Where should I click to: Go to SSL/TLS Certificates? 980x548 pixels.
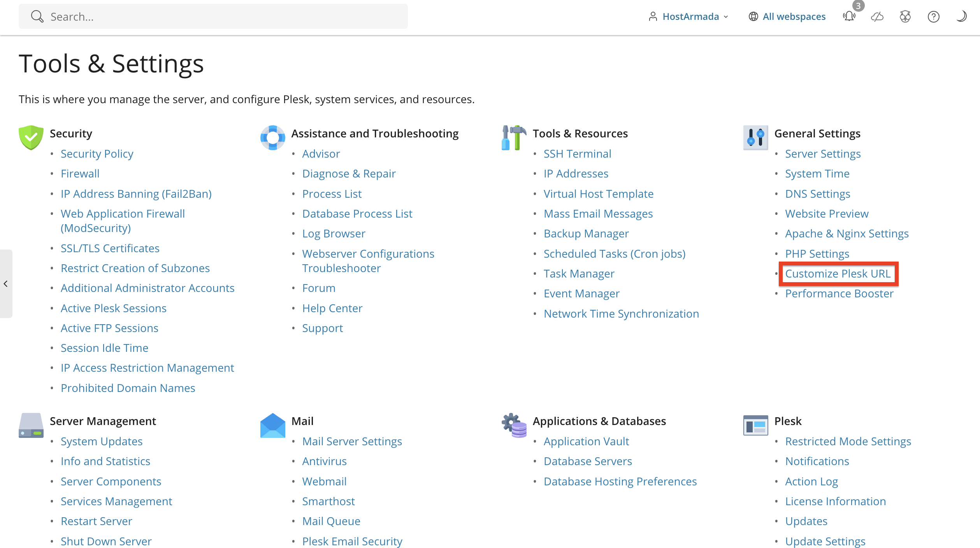pyautogui.click(x=110, y=248)
